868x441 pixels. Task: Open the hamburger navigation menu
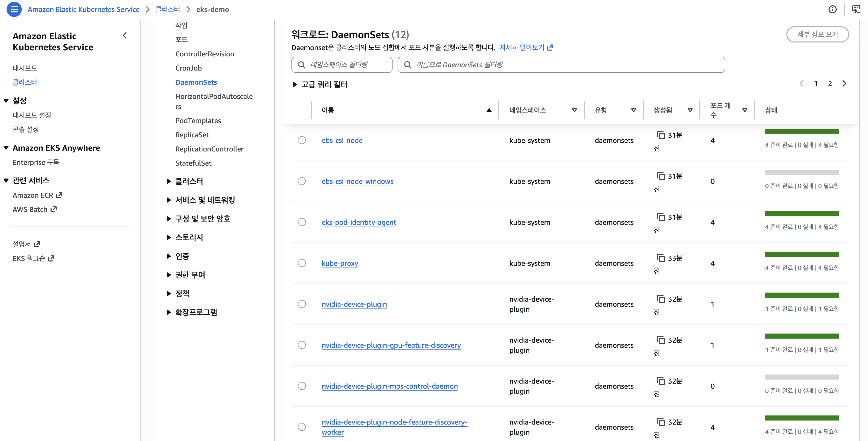click(x=14, y=9)
